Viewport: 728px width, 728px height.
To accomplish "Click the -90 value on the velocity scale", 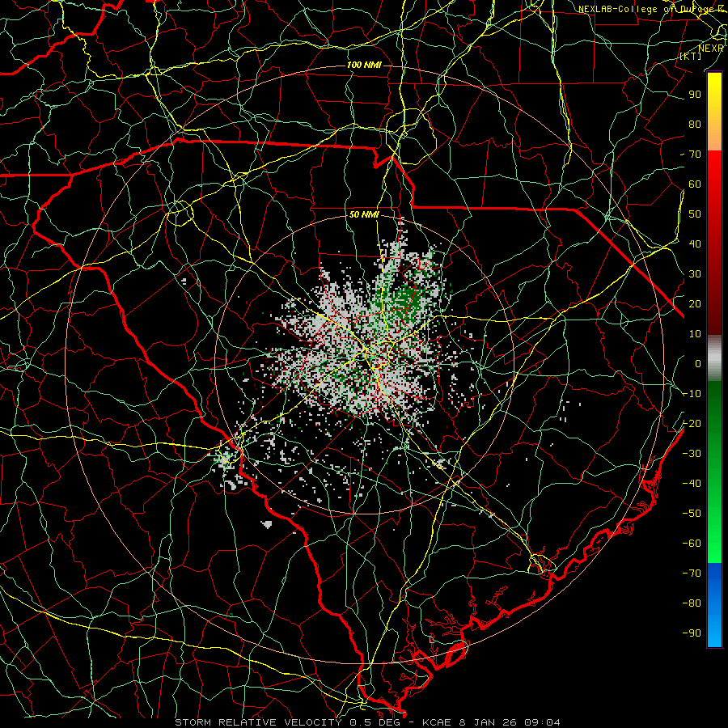I will (x=692, y=633).
